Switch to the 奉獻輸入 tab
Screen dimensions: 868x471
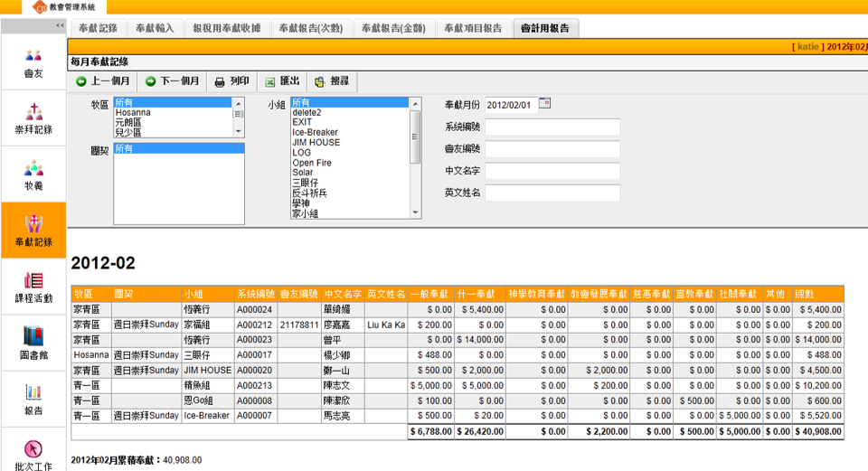pos(155,28)
